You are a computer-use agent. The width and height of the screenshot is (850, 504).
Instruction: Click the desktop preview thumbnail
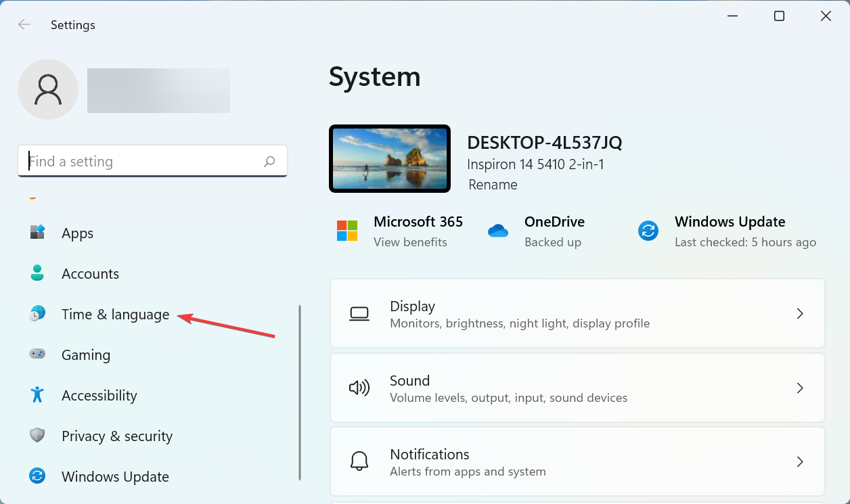pos(389,158)
